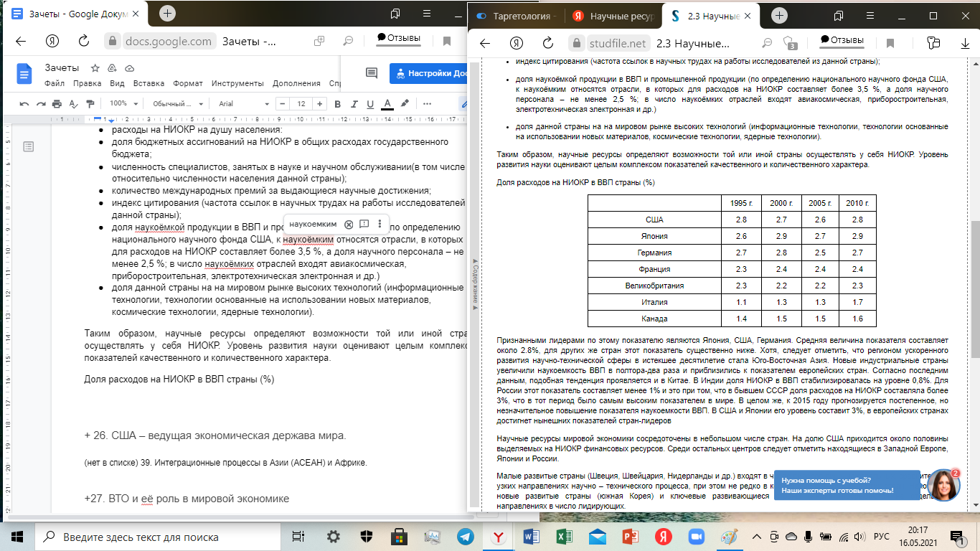Image resolution: width=980 pixels, height=551 pixels.
Task: Toggle bold formatting
Action: 336,103
